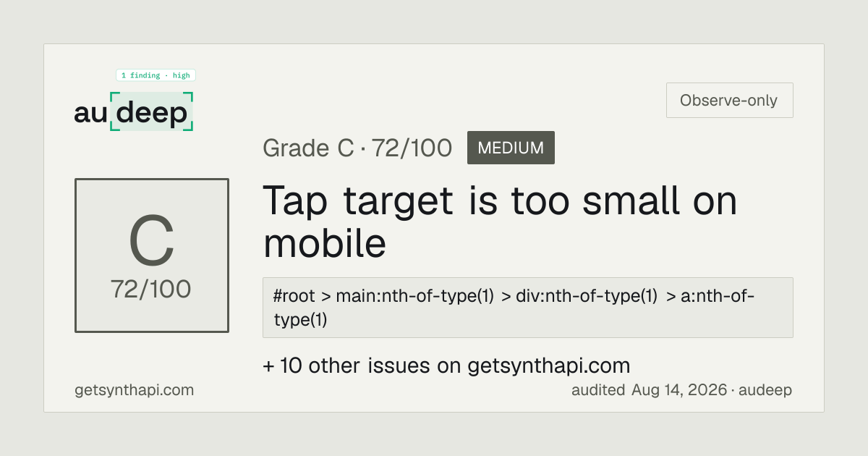
Task: Select the div:nth-of-type(1) selector segment
Action: [x=587, y=297]
